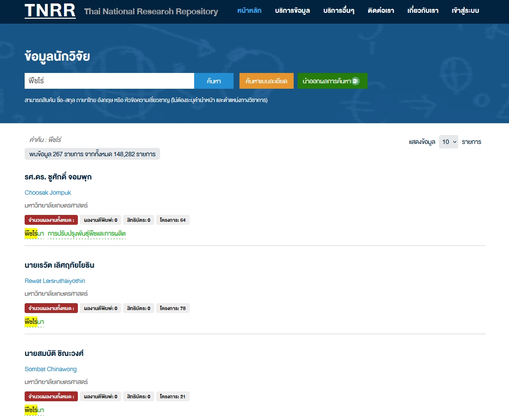Click เข้าสู่ระบบ to log in
This screenshot has width=509, height=420.
[x=465, y=10]
